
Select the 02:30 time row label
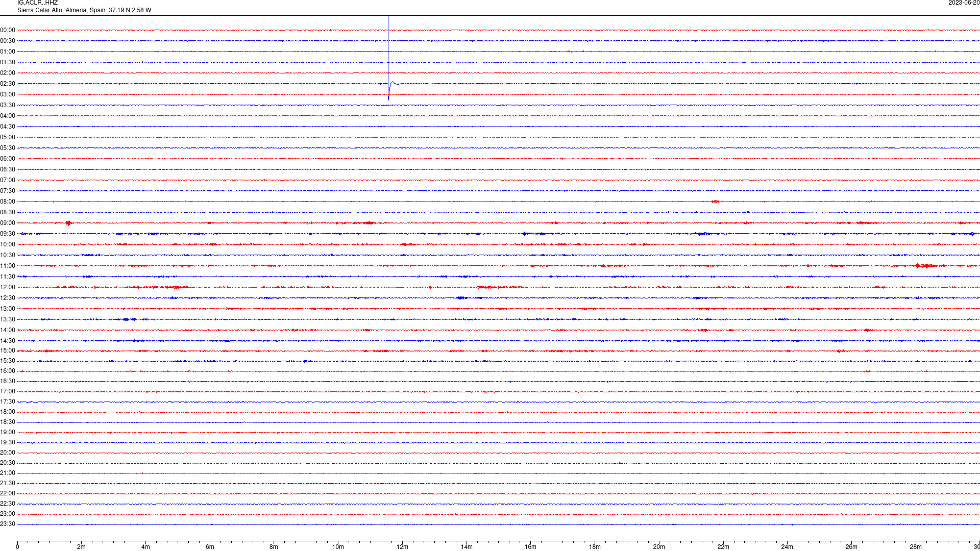(8, 84)
